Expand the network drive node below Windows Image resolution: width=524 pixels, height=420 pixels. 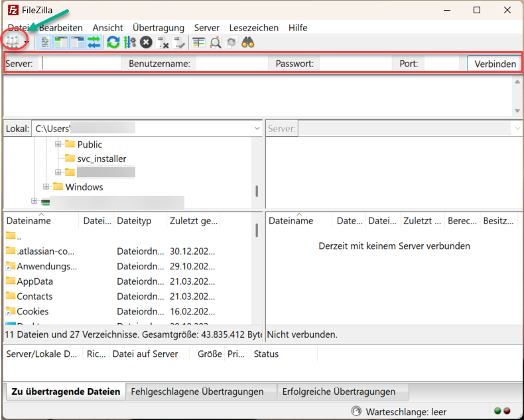pyautogui.click(x=34, y=200)
